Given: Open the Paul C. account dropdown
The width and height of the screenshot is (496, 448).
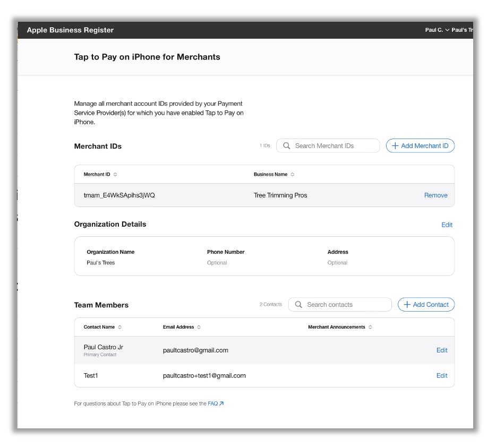Looking at the screenshot, I should click(437, 30).
